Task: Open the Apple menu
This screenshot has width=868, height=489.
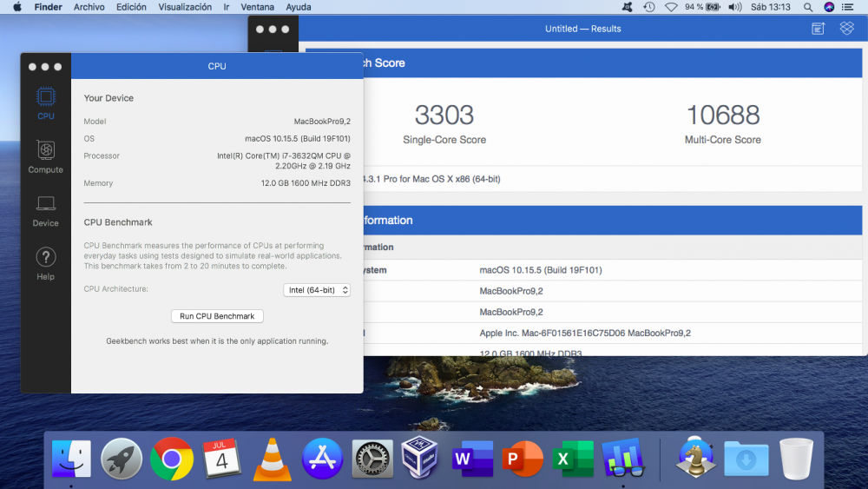Action: click(x=17, y=7)
